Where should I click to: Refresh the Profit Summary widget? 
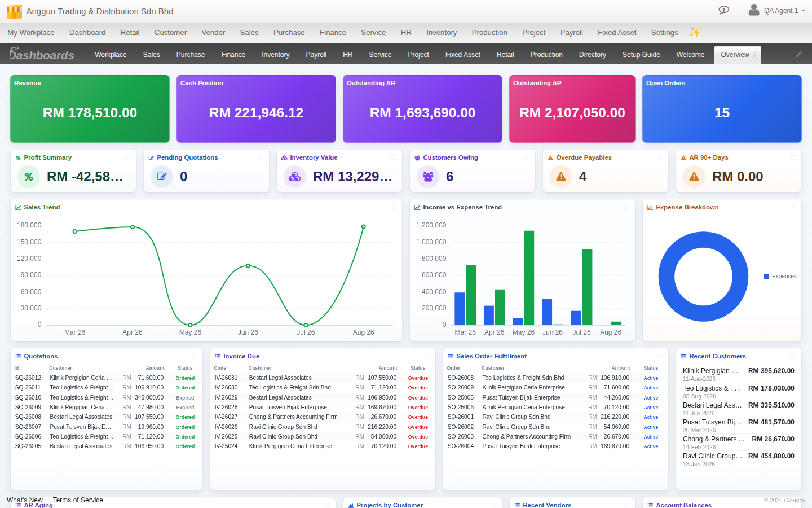(x=127, y=157)
